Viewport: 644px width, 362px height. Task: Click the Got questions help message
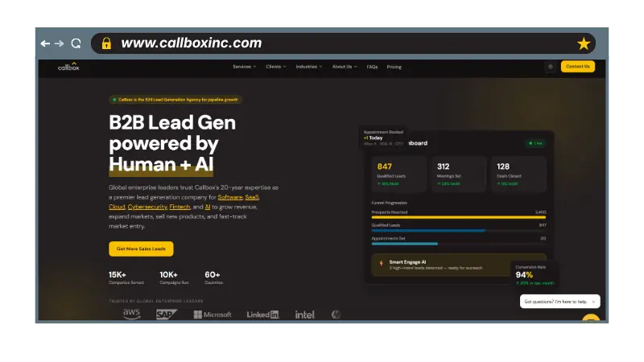[555, 302]
